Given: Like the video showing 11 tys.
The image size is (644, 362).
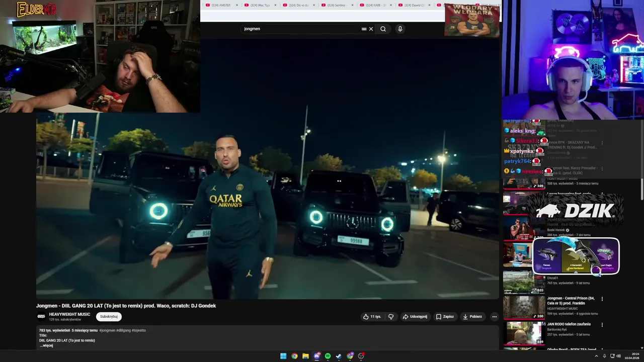Looking at the screenshot, I should point(372,317).
